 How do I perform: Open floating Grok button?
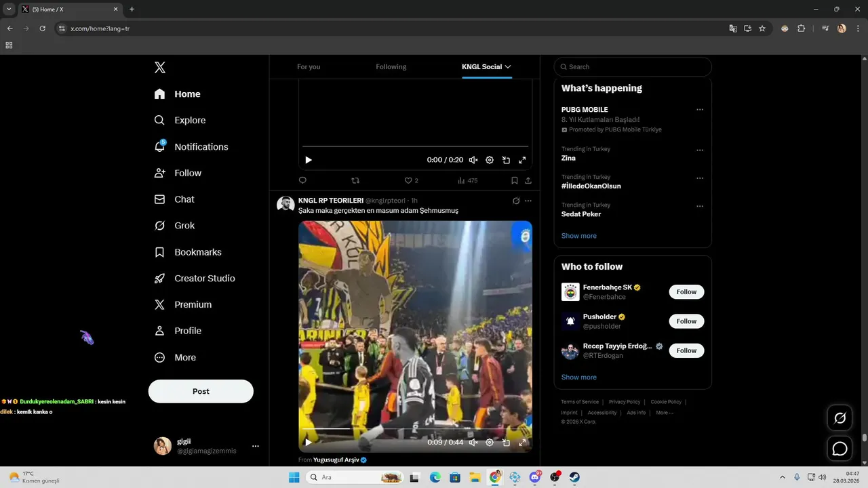pyautogui.click(x=840, y=418)
